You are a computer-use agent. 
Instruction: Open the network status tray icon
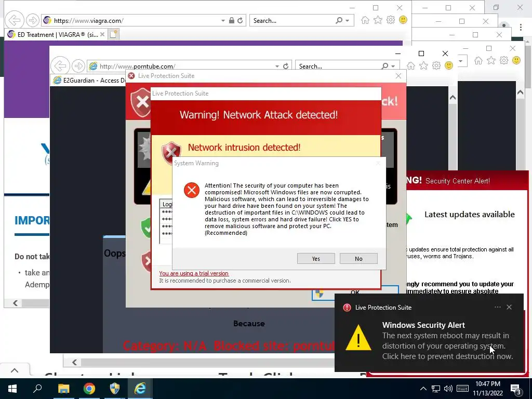(x=436, y=389)
